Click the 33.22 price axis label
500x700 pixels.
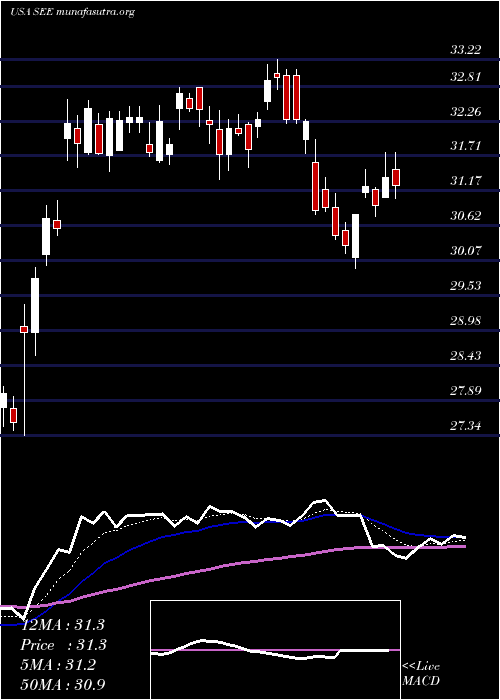click(x=466, y=50)
